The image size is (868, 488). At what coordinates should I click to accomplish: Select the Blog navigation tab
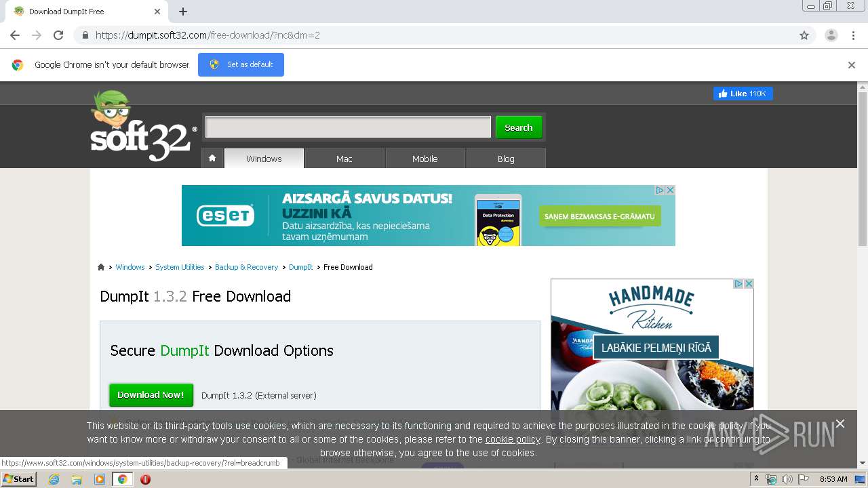tap(506, 159)
